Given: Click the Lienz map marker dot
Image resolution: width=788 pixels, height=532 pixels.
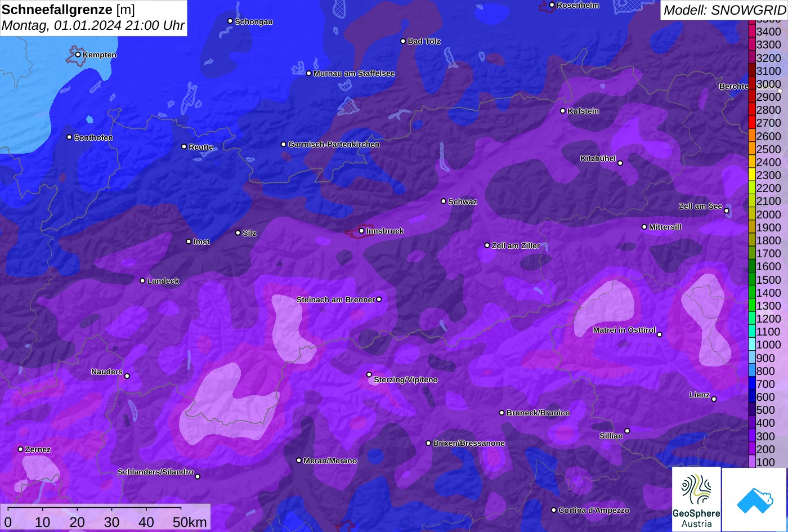Looking at the screenshot, I should 714,399.
